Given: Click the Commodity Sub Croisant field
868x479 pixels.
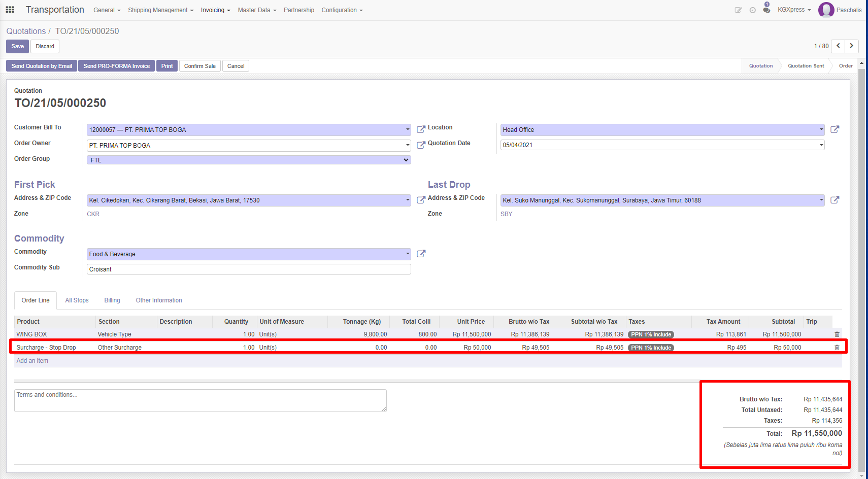Looking at the screenshot, I should point(249,269).
